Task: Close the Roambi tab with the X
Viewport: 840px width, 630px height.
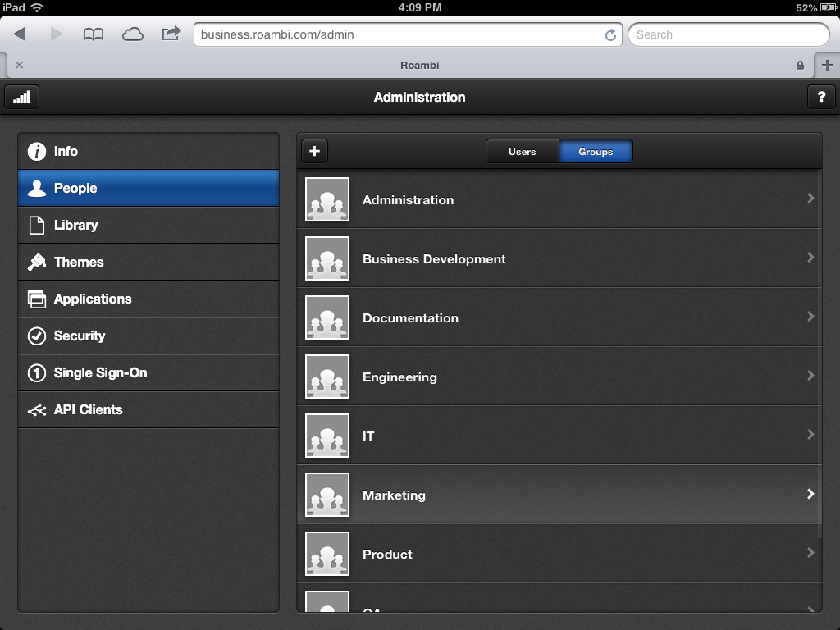Action: coord(20,65)
